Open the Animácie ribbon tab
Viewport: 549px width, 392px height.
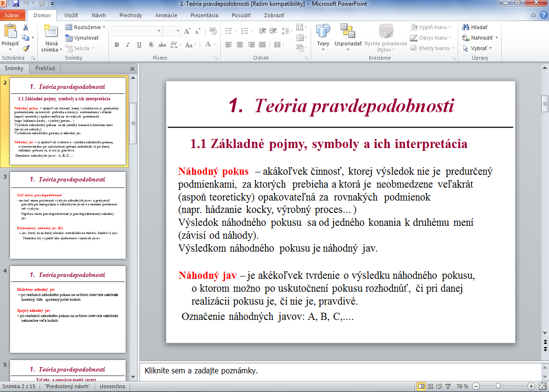pos(166,15)
